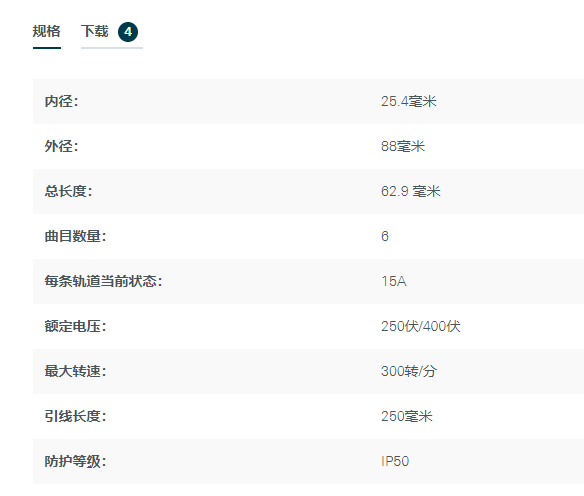
Task: Select the 额定电压 label
Action: click(x=76, y=326)
